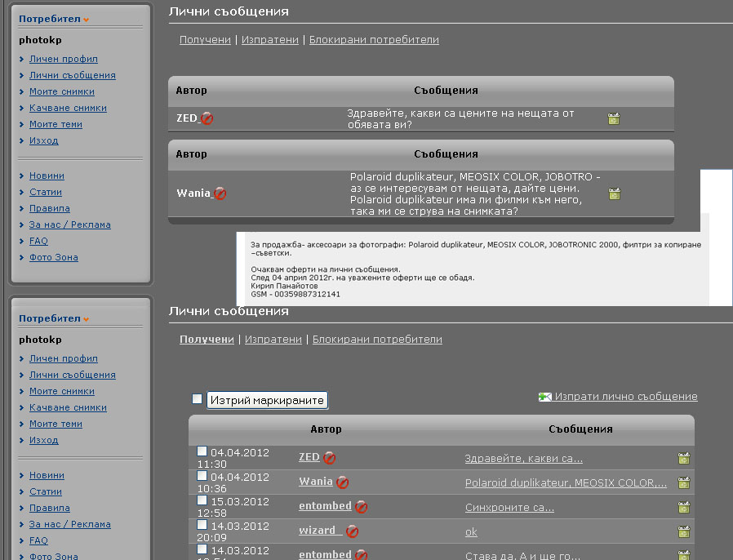733x560 pixels.
Task: Click green plus icon for new personal message
Action: click(545, 397)
